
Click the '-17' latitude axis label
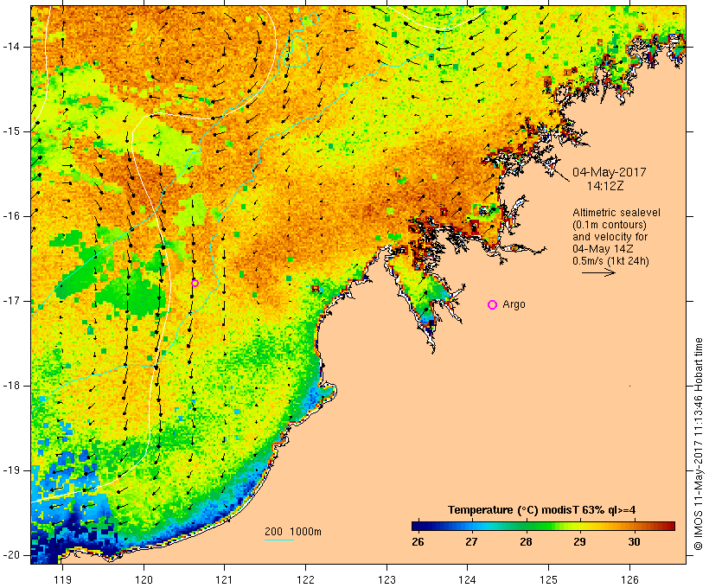pos(10,301)
